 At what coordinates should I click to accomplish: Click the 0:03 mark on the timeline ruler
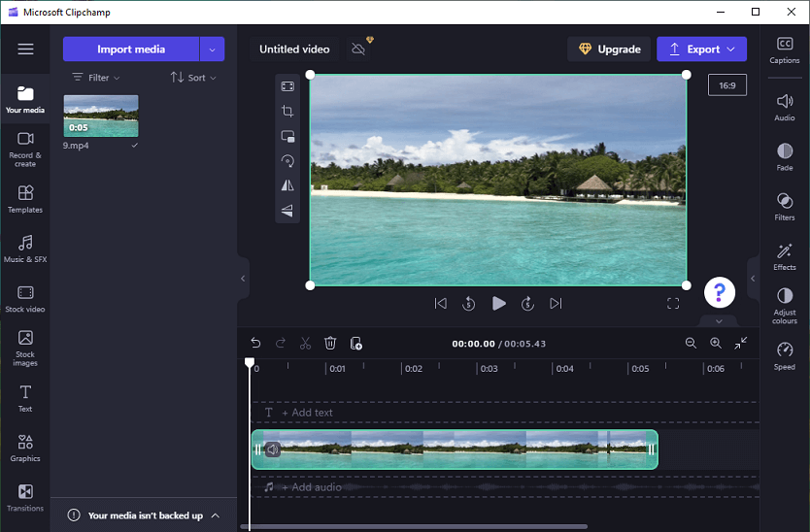click(x=489, y=369)
